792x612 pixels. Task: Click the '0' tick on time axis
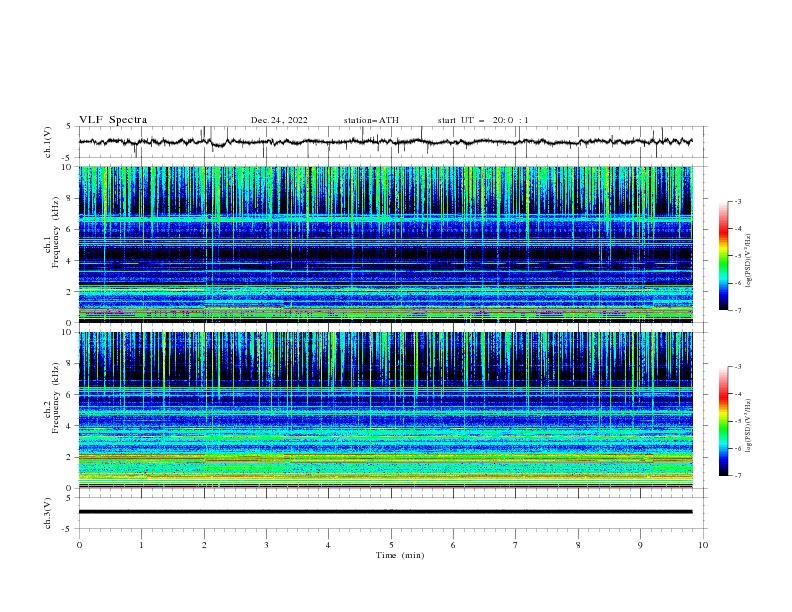coord(79,545)
